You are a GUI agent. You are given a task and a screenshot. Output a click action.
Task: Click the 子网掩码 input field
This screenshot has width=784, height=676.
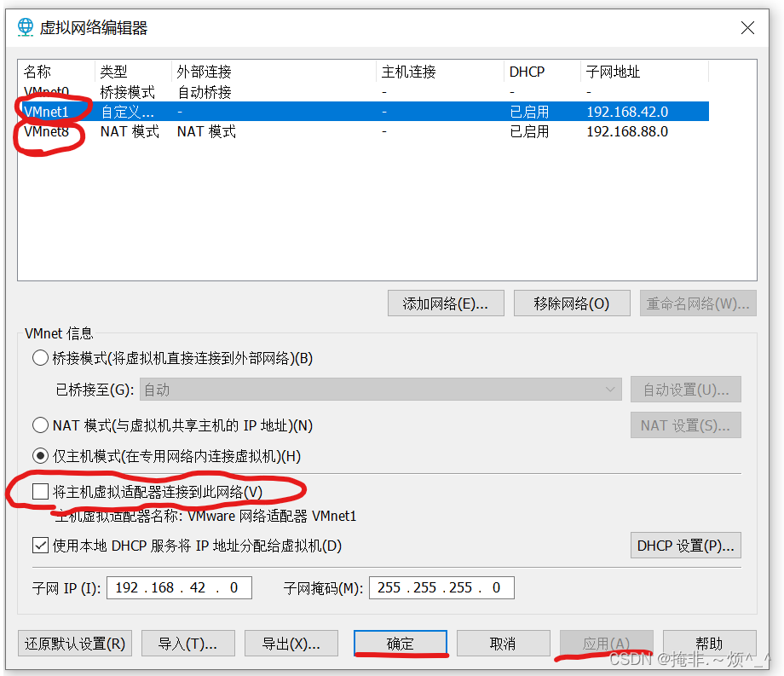pos(441,587)
